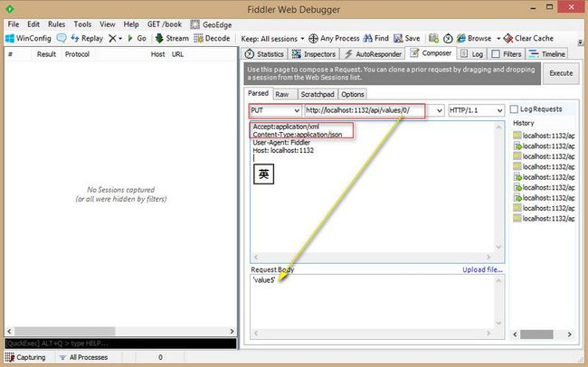Click the Upload file... link
The height and width of the screenshot is (367, 588).
click(x=482, y=269)
